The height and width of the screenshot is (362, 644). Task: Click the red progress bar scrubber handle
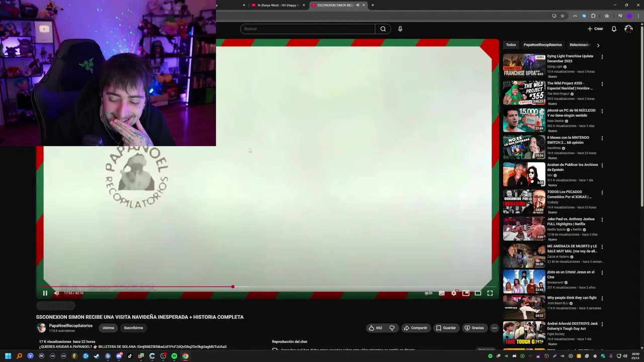(x=232, y=287)
